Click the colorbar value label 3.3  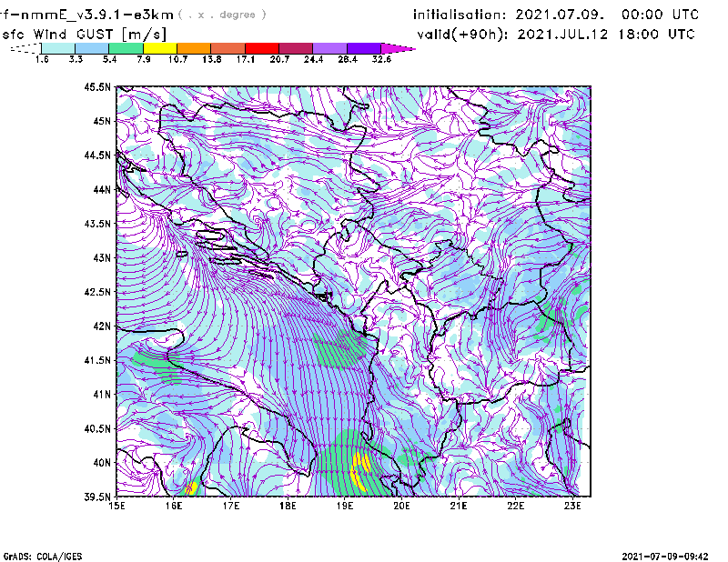76,59
